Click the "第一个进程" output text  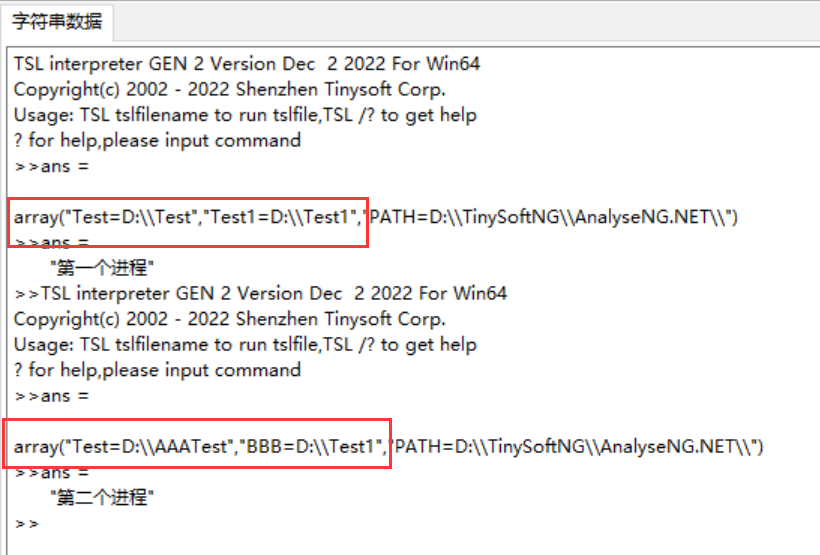tap(103, 268)
